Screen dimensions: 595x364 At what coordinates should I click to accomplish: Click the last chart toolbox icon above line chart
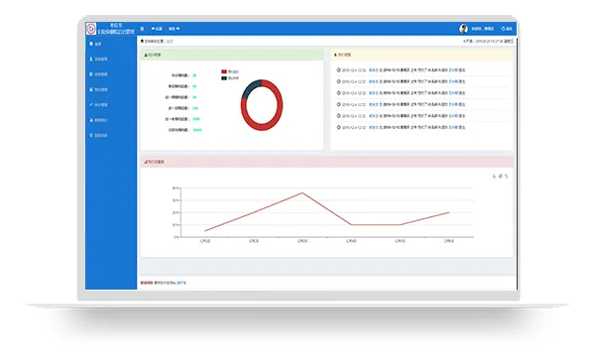(506, 177)
